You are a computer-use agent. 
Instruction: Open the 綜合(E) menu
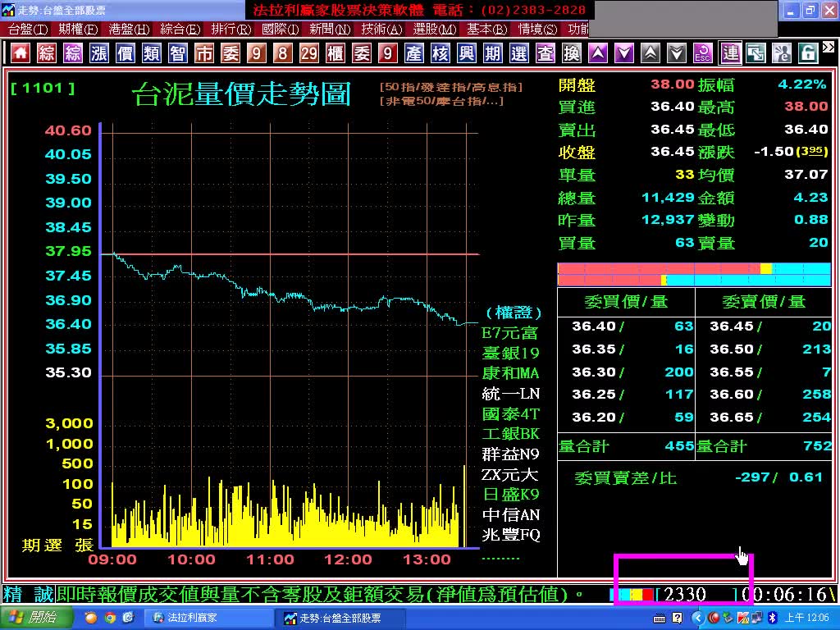[180, 30]
